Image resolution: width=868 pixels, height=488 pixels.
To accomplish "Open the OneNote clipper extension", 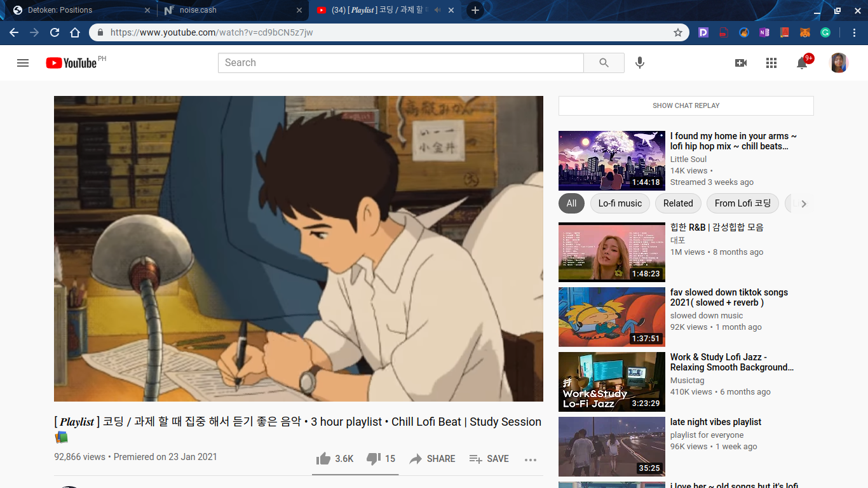I will 764,32.
